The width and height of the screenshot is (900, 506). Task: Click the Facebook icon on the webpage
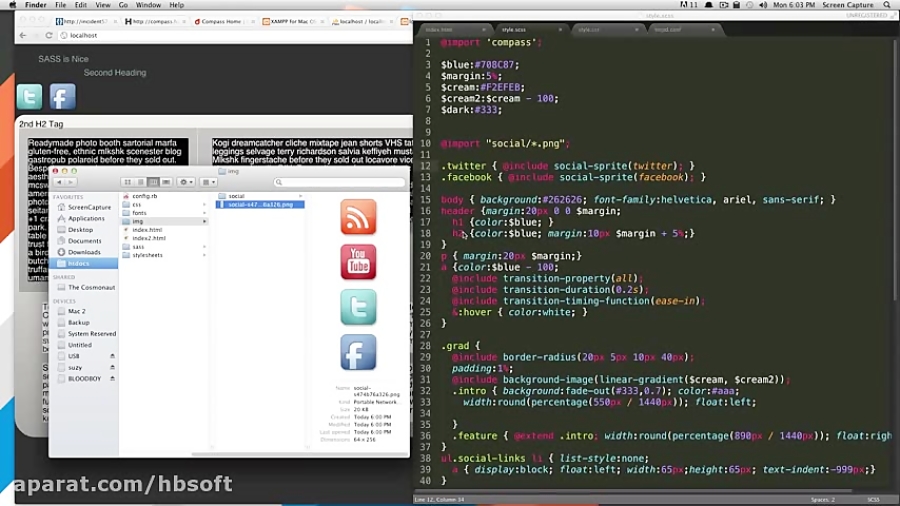click(63, 96)
